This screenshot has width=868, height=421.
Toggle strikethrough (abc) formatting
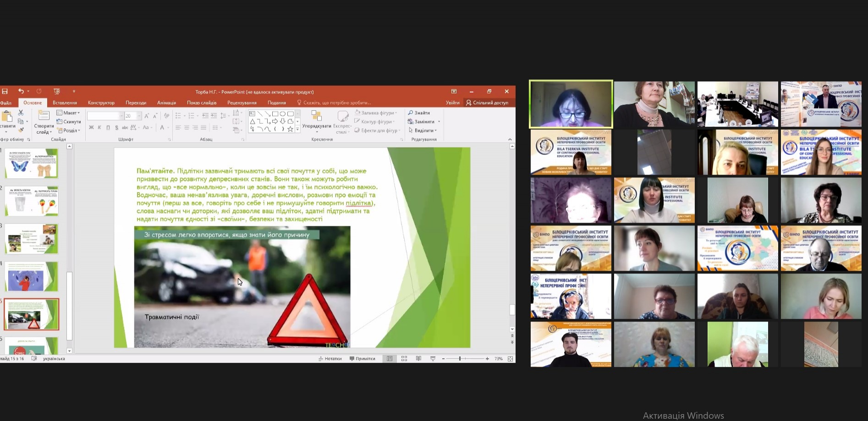pyautogui.click(x=125, y=127)
